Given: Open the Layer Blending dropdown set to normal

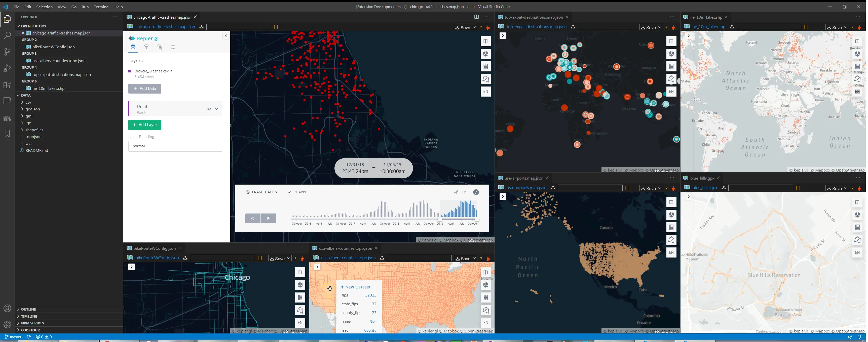Looking at the screenshot, I should click(175, 146).
